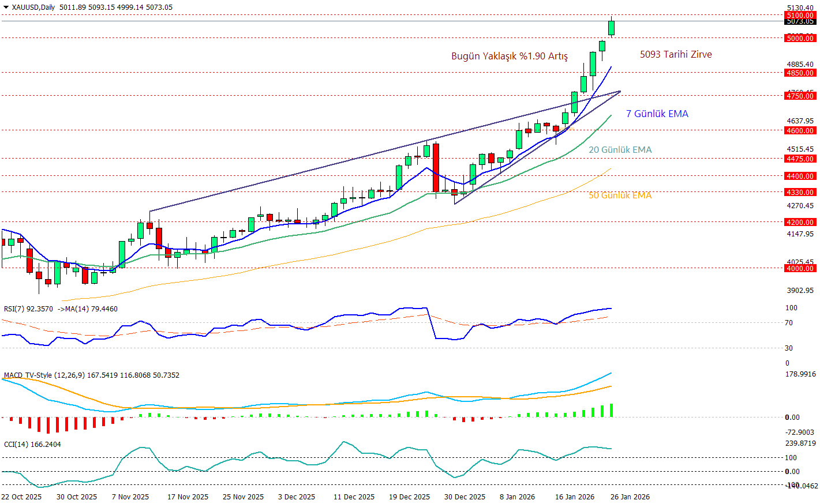Click the '20 Günlük EMA' green label
Image resolution: width=820 pixels, height=504 pixels.
coord(620,149)
